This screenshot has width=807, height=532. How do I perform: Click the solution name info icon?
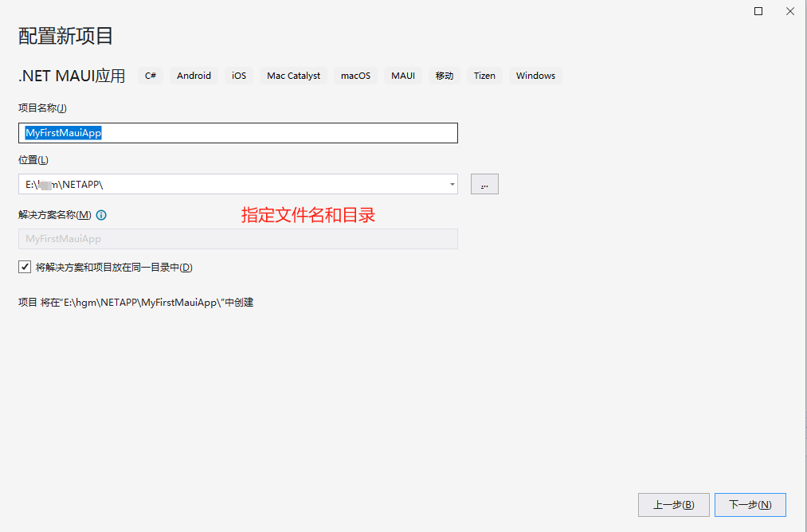tap(100, 214)
